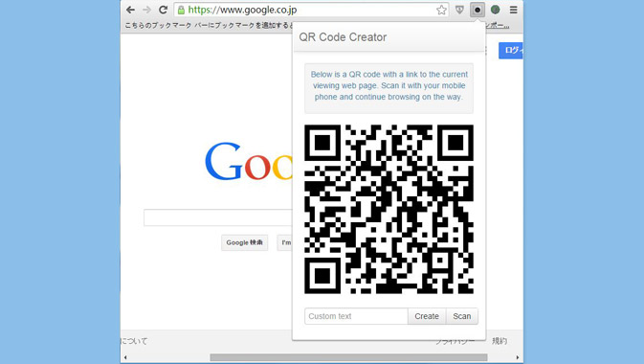The height and width of the screenshot is (364, 644).
Task: Click the blue ログイン sign-in button
Action: point(511,51)
